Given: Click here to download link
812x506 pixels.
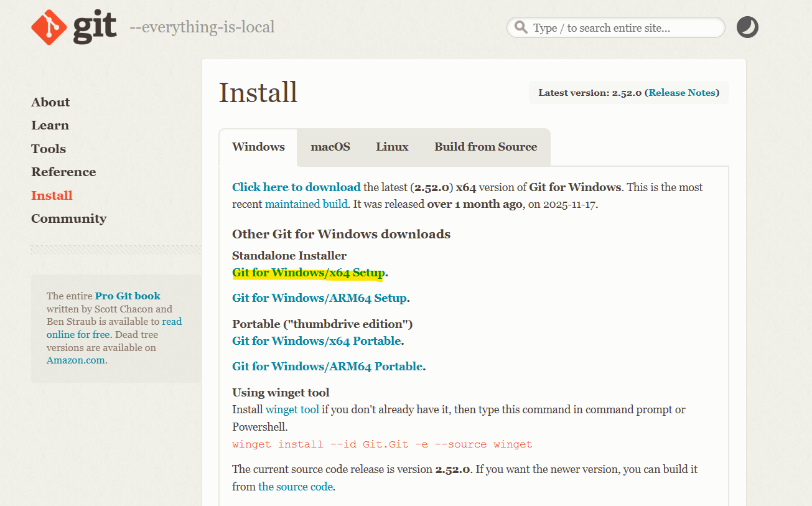Looking at the screenshot, I should point(296,187).
